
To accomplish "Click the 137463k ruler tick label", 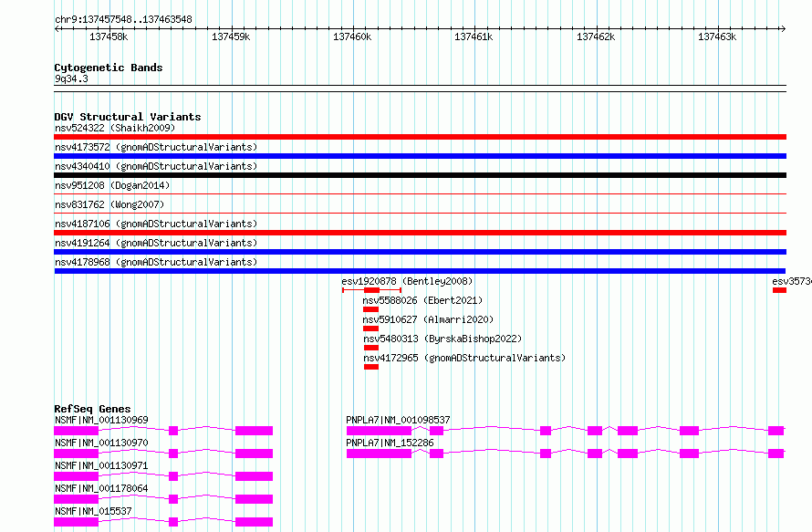I will (x=717, y=37).
